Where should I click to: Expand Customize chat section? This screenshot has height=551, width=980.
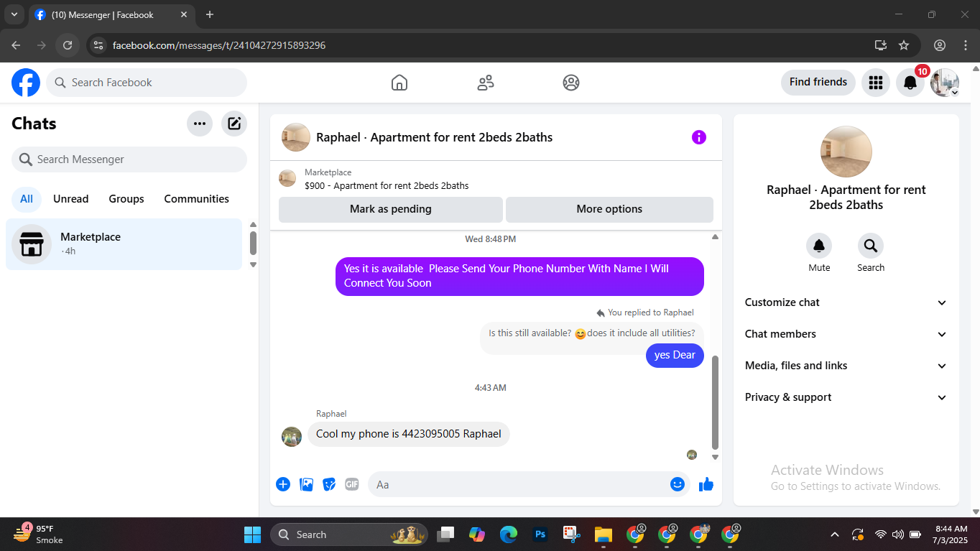pos(846,302)
